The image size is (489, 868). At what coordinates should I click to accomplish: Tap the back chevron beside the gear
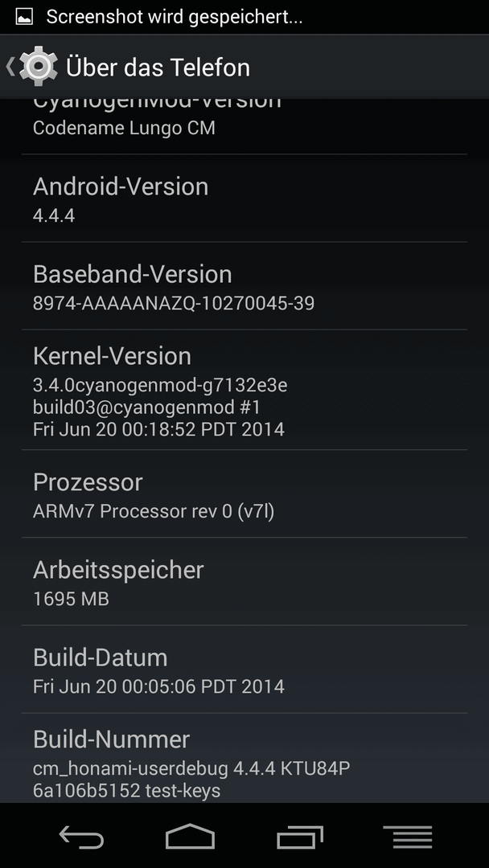tap(10, 67)
